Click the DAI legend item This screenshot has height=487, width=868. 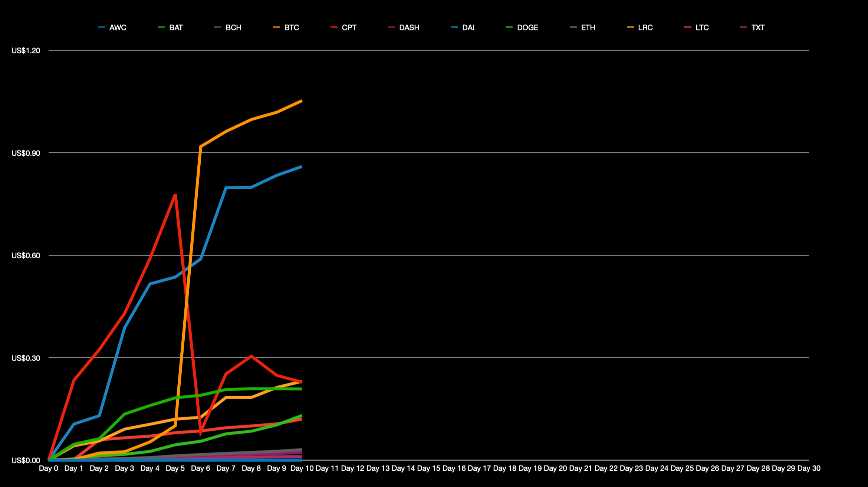(x=468, y=28)
